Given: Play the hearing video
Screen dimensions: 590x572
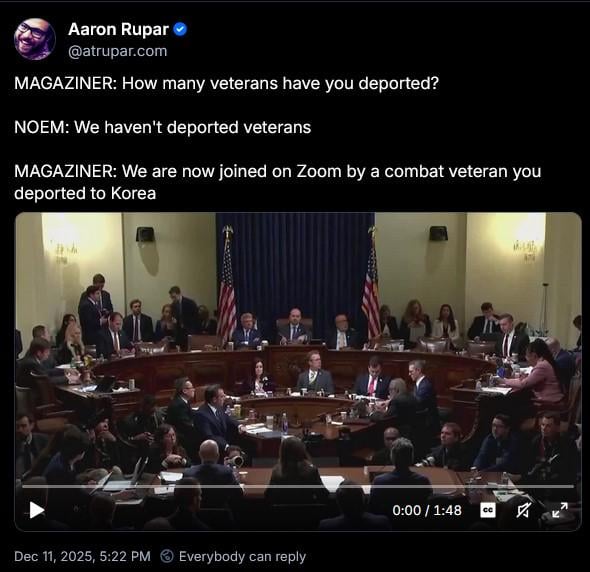Looking at the screenshot, I should 37,510.
